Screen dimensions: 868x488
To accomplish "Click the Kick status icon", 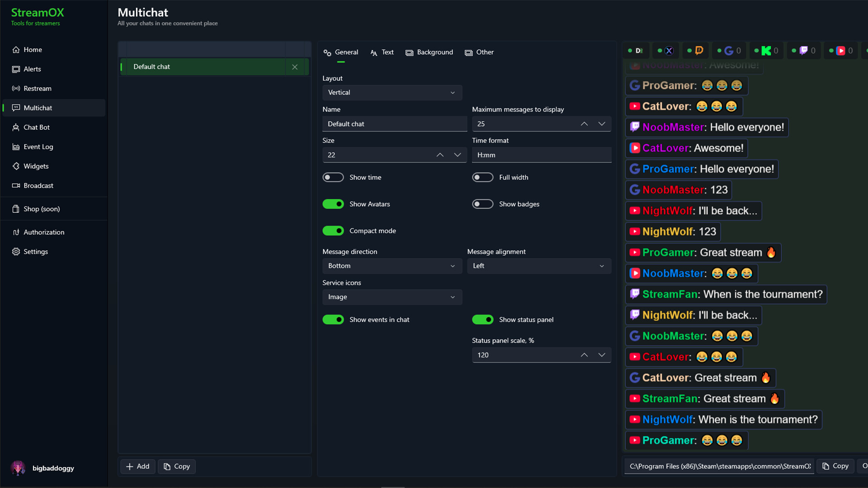I will click(766, 51).
